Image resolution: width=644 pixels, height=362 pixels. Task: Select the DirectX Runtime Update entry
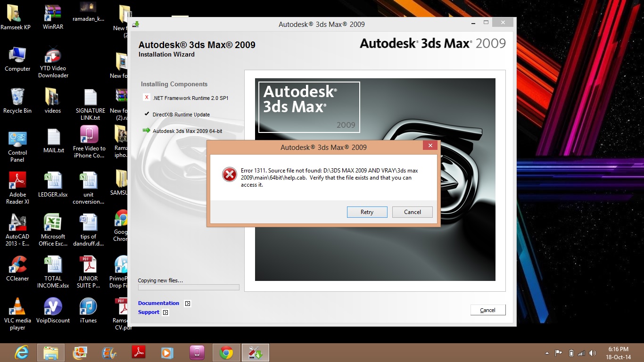181,115
